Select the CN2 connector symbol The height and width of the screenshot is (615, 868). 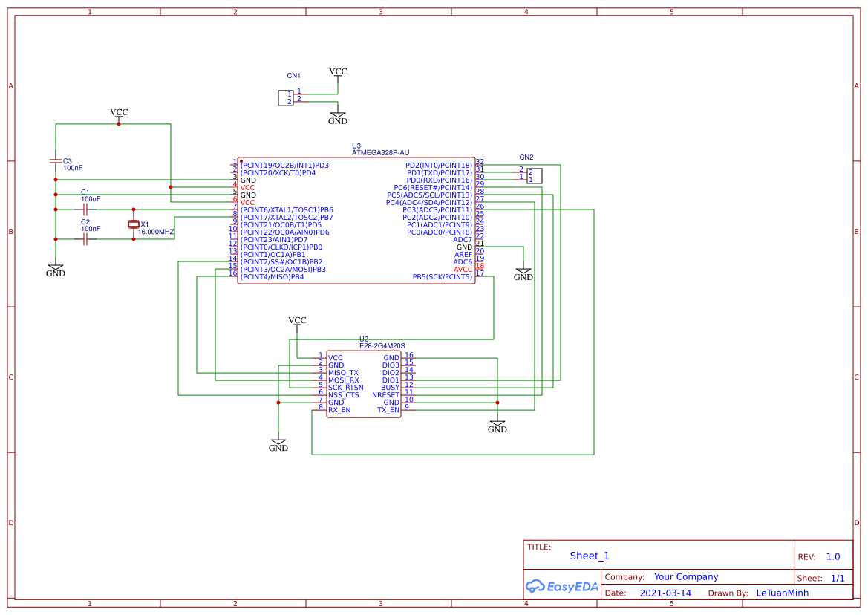(535, 176)
